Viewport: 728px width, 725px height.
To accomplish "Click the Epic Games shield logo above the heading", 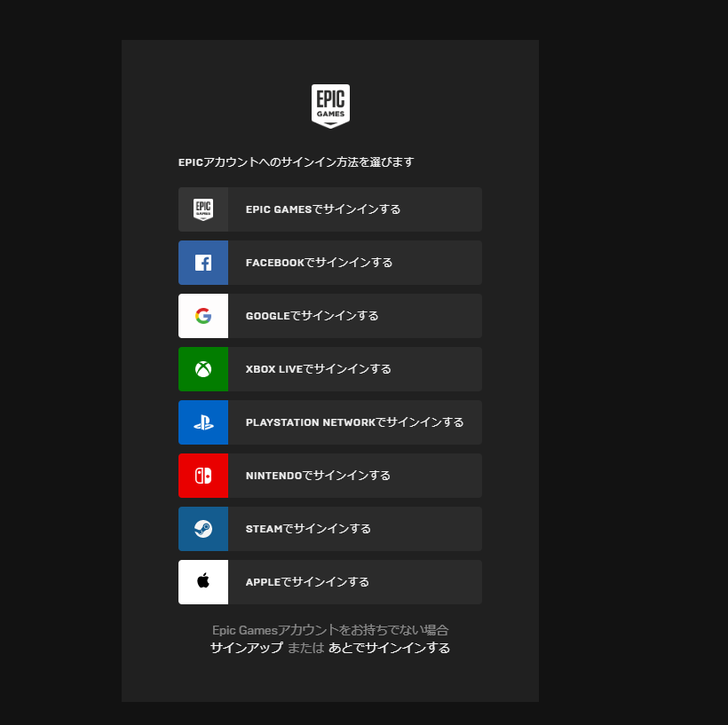I will [330, 106].
